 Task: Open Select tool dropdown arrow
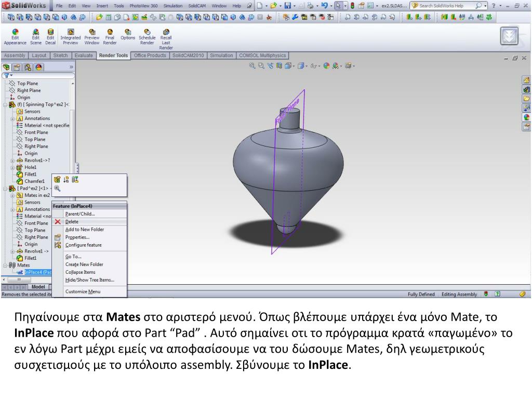pyautogui.click(x=345, y=6)
